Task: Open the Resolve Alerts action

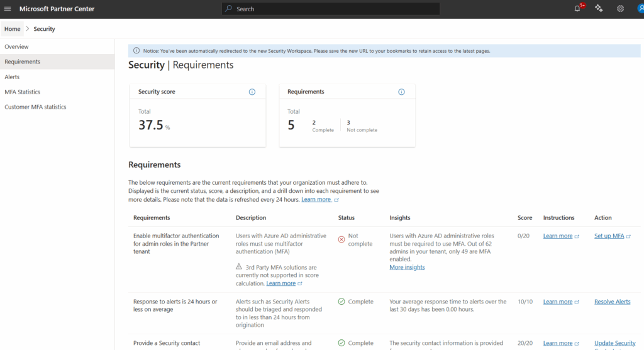Action: 613,302
